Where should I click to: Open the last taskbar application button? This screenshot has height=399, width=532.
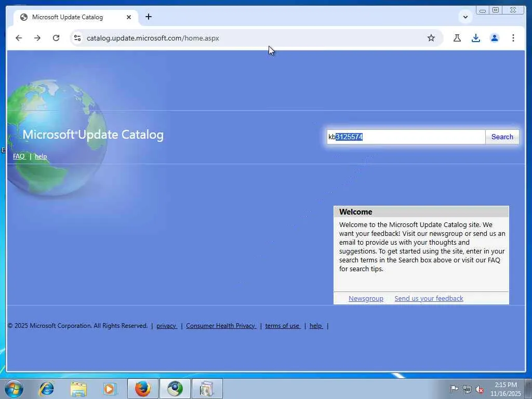(207, 389)
